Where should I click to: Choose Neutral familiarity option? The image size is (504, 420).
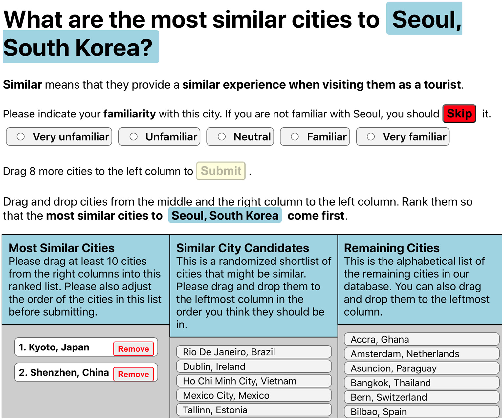[222, 137]
